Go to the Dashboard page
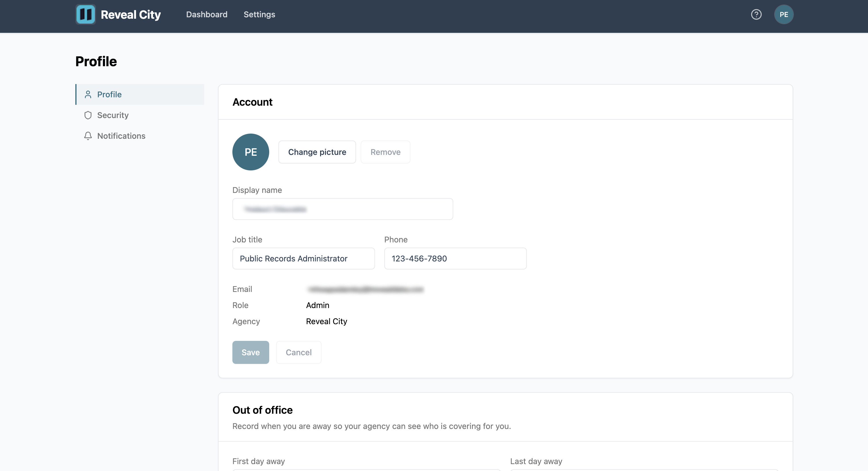This screenshot has width=868, height=471. [207, 14]
